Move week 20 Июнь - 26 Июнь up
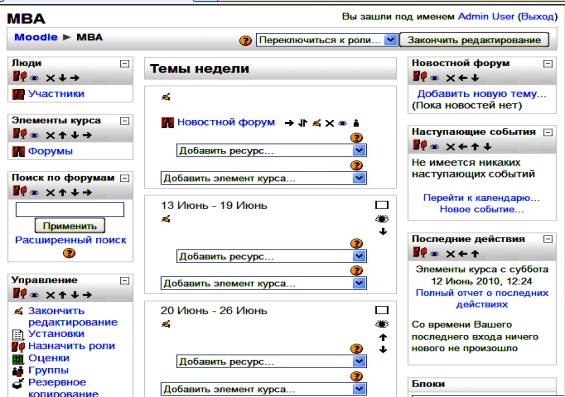 click(x=383, y=337)
